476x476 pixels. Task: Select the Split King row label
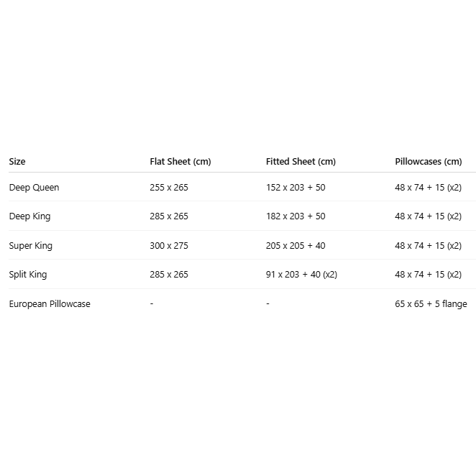point(28,275)
